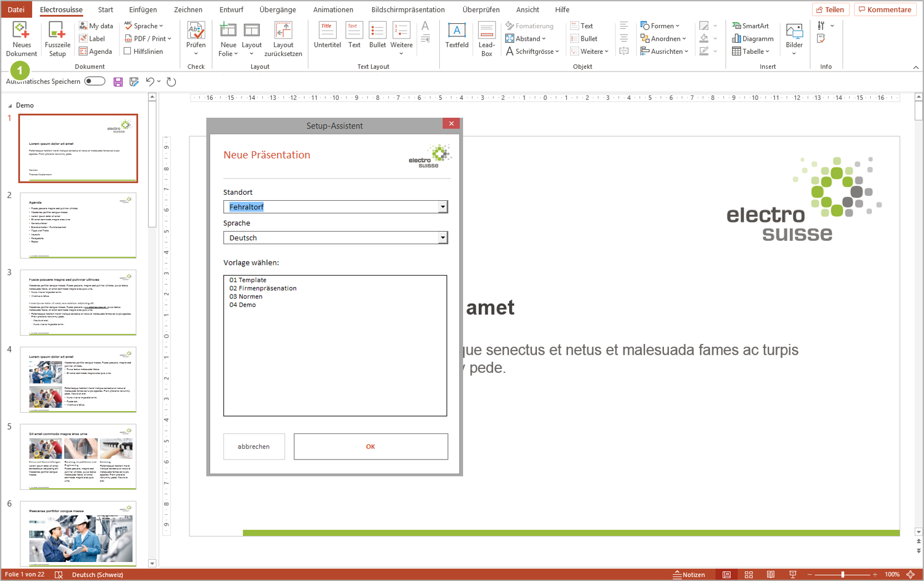Click the undo arrow icon

[150, 82]
